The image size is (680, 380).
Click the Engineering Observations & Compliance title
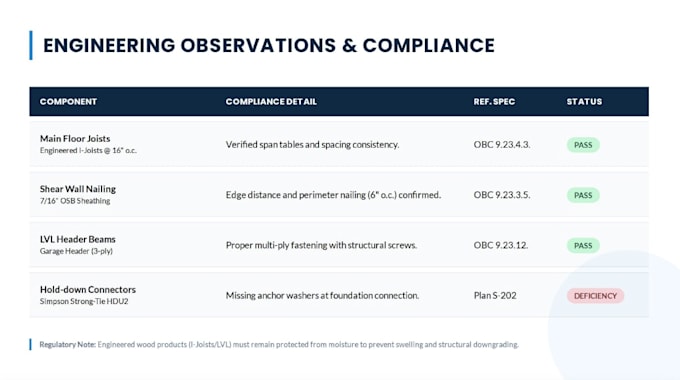click(x=269, y=46)
